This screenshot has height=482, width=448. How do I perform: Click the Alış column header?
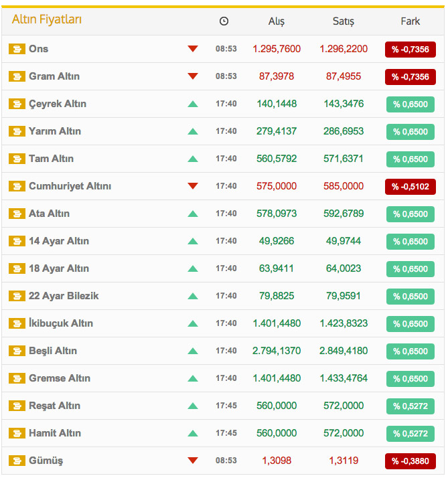tap(277, 21)
